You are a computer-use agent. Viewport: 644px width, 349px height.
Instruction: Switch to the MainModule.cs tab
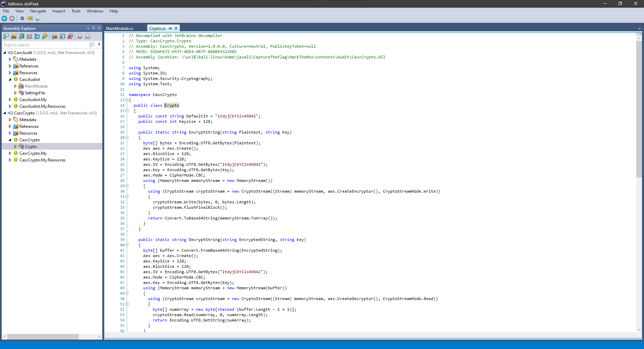coord(119,29)
